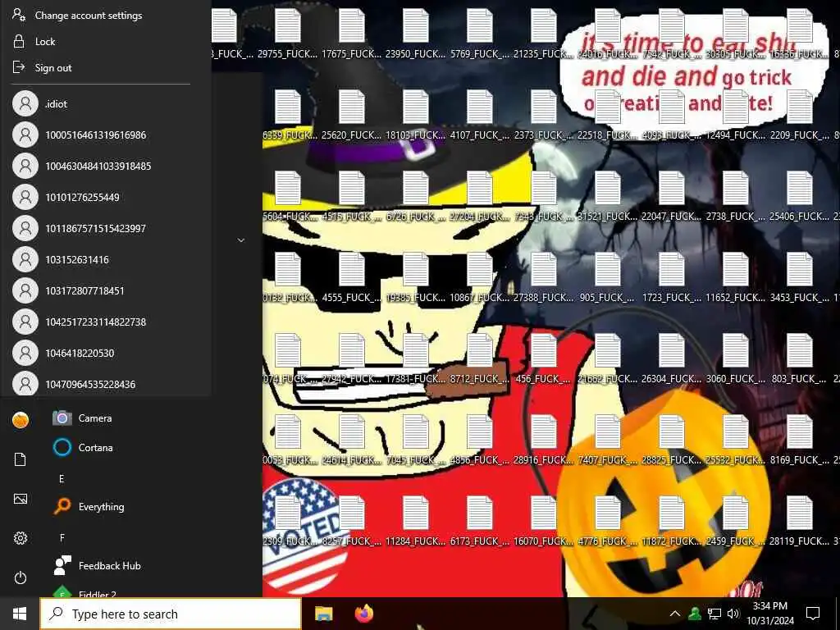The width and height of the screenshot is (840, 630).
Task: Open Pictures from the Start rail
Action: pos(21,499)
